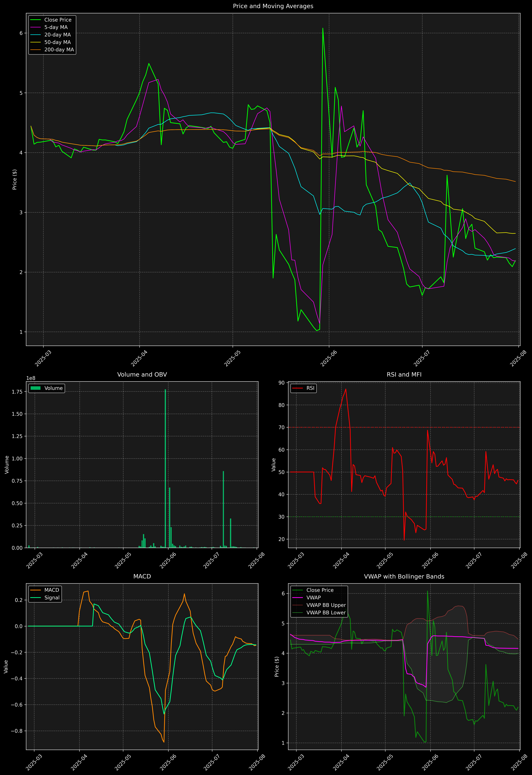Select the "RSI" legend label
The height and width of the screenshot is (775, 532).
310,388
